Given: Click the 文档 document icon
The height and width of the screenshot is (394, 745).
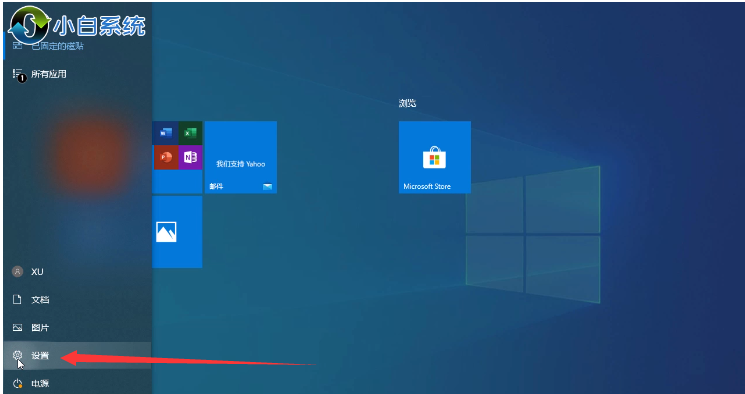Looking at the screenshot, I should click(x=18, y=299).
